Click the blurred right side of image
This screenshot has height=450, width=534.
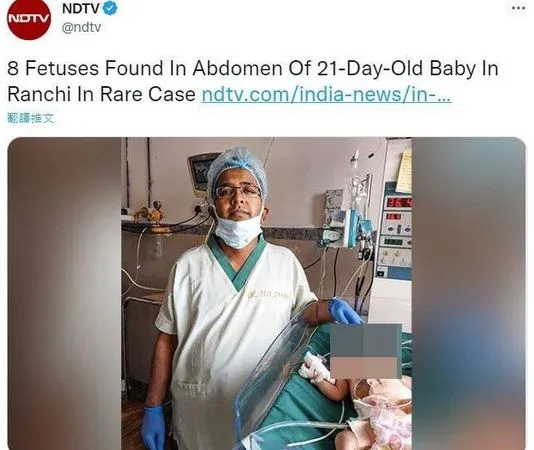coord(469,293)
